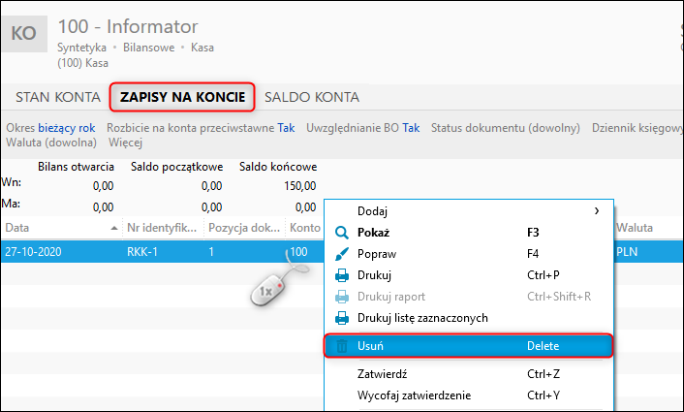
Task: Click the brush icon beside Popraw
Action: pos(342,254)
